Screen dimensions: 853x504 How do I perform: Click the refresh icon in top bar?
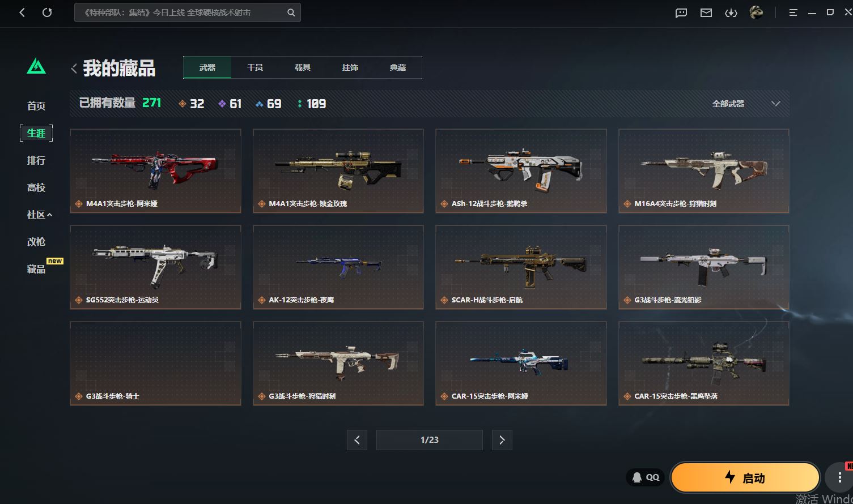coord(47,12)
